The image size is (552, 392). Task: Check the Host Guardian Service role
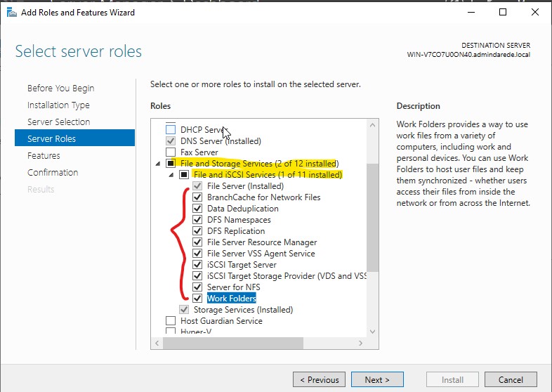171,321
